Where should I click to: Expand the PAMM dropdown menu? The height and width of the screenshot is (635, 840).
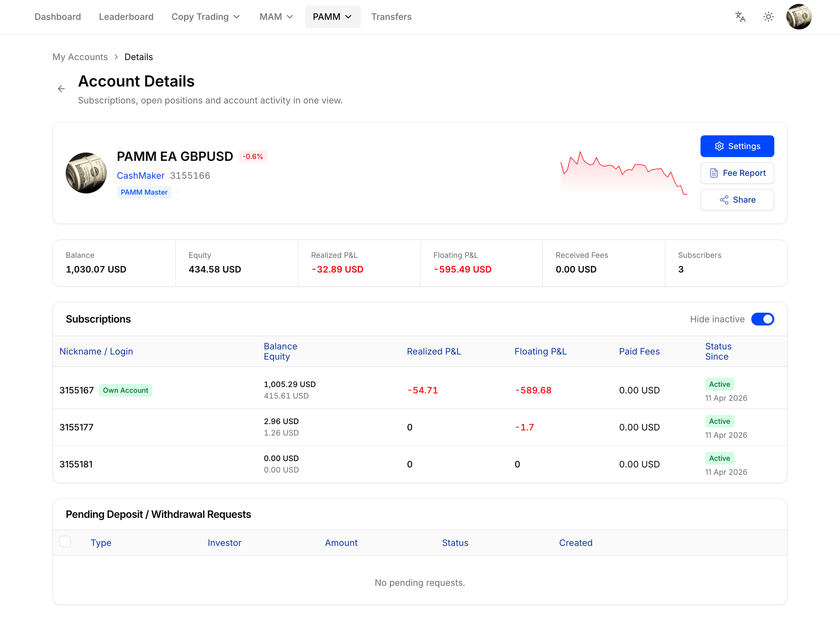tap(333, 17)
